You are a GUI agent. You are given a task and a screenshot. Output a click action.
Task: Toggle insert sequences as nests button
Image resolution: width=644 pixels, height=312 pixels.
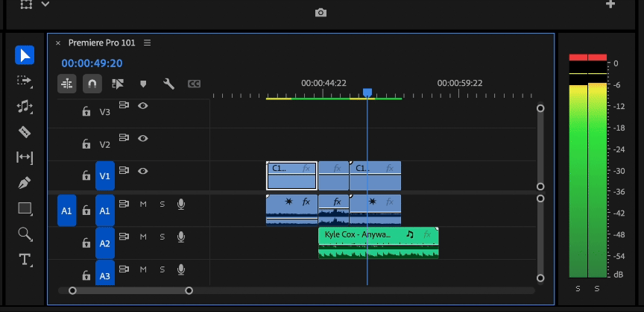pyautogui.click(x=67, y=84)
